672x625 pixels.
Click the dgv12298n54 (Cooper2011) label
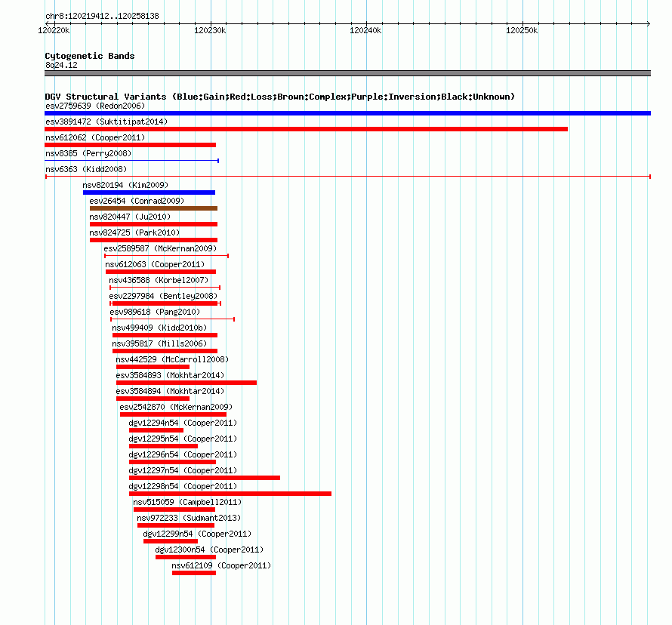coord(183,486)
